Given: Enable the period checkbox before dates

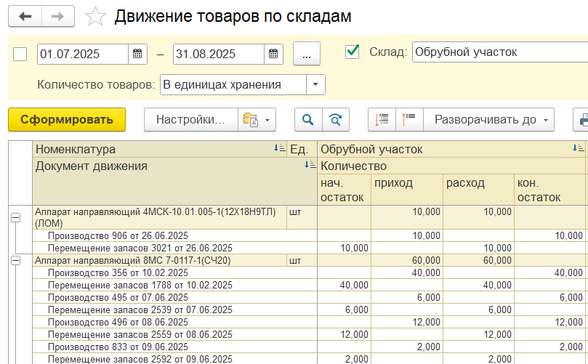Looking at the screenshot, I should 20,54.
